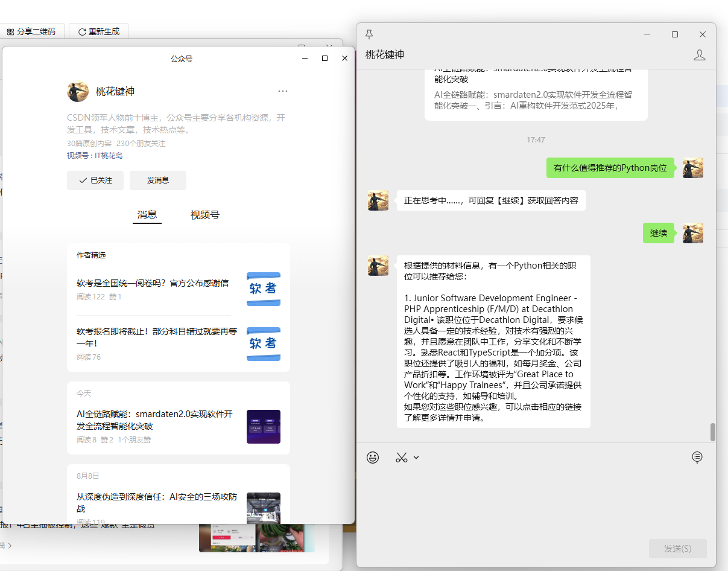728x571 pixels.
Task: Open article 从深度伪造到深度信任：AI安全的三场攻防战
Action: click(x=157, y=503)
